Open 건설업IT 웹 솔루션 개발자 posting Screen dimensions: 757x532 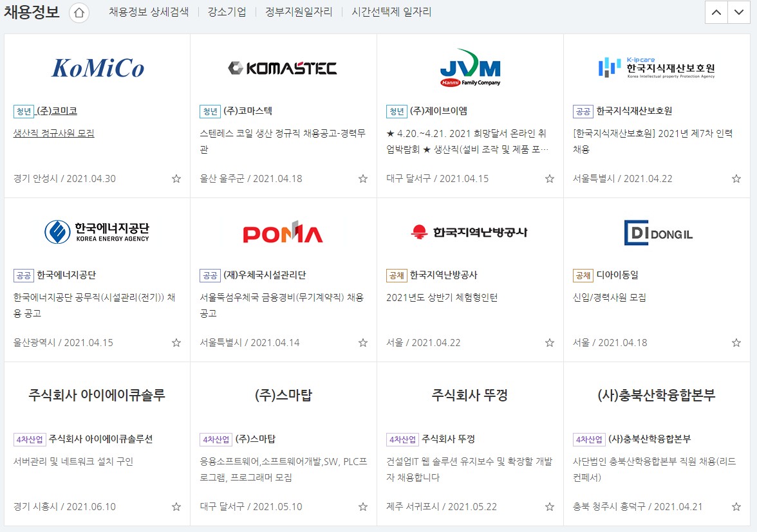469,469
